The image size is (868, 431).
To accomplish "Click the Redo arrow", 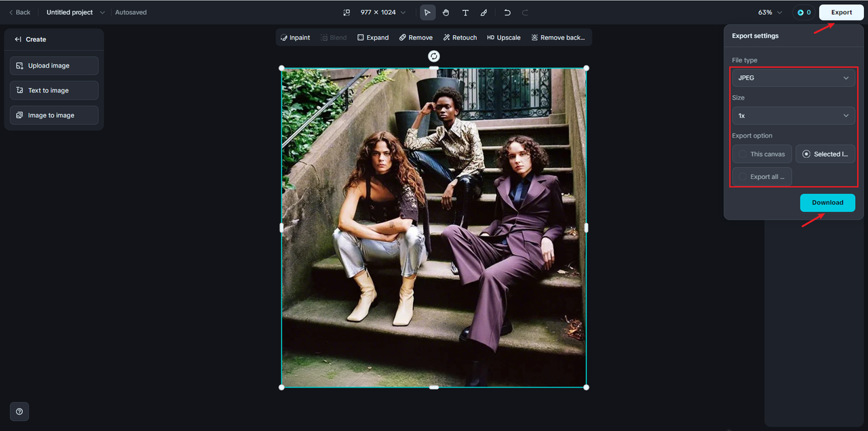I will click(526, 12).
